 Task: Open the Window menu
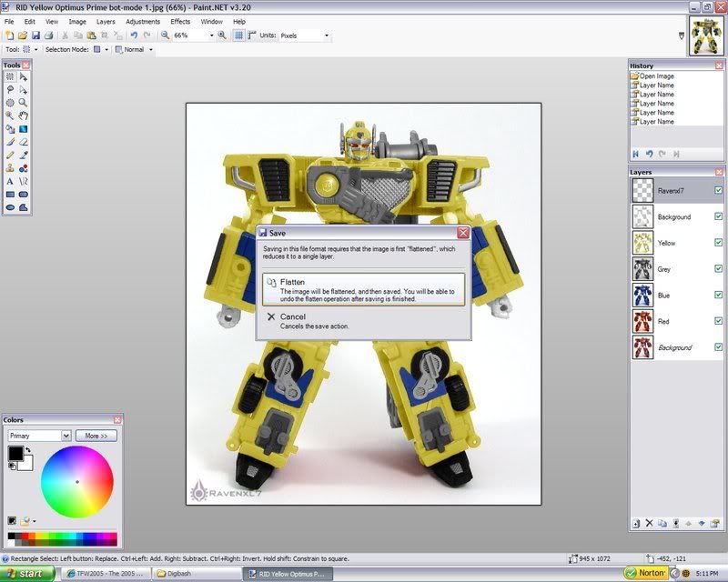[212, 21]
